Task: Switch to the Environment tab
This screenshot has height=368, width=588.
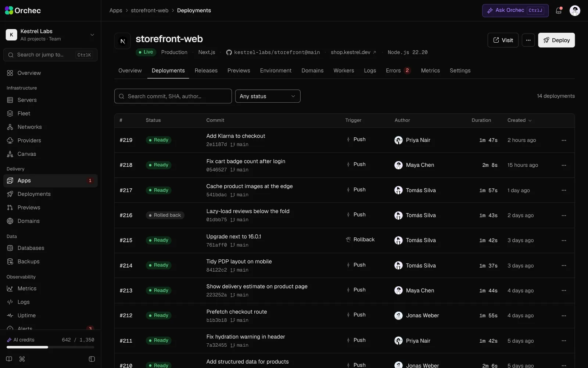Action: [276, 71]
